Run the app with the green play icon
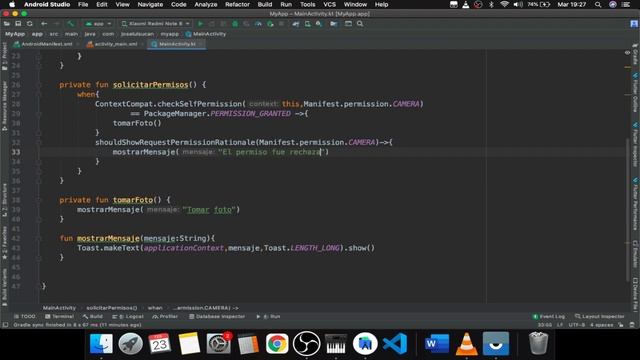This screenshot has height=360, width=640. tap(200, 24)
